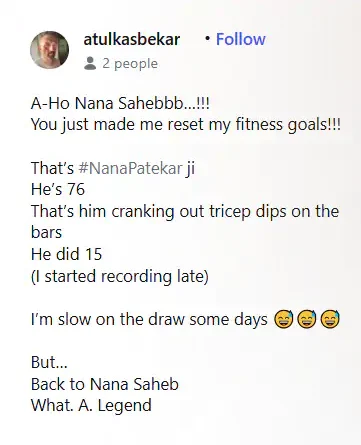The image size is (361, 445).
Task: Click the 'He did 15' line
Action: 66,254
